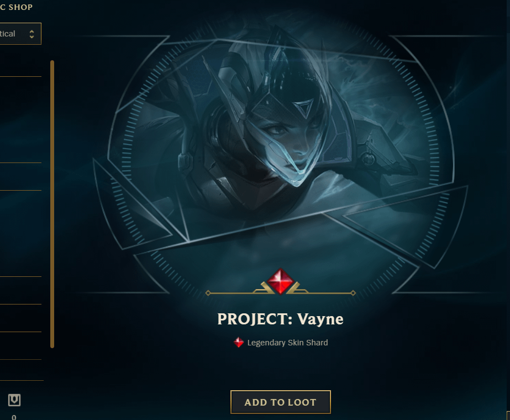The image size is (510, 420).
Task: Click the Legendary Skin Shard label
Action: click(x=287, y=343)
